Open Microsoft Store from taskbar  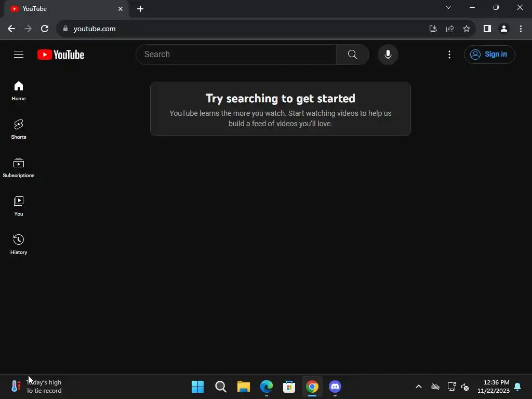coord(289,387)
